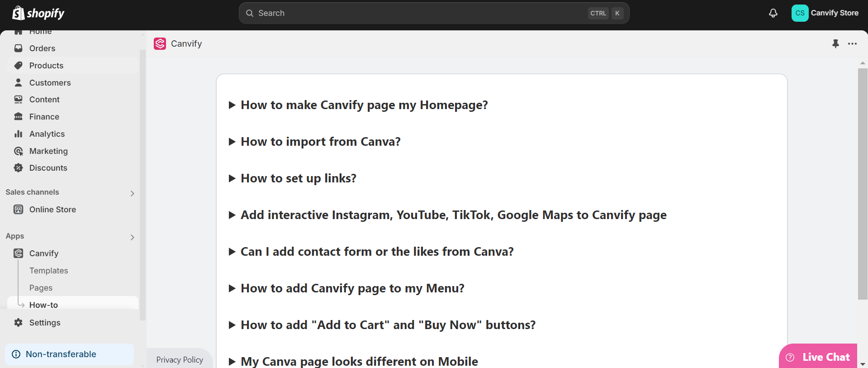Focus the Search field
This screenshot has width=868, height=368.
point(434,13)
